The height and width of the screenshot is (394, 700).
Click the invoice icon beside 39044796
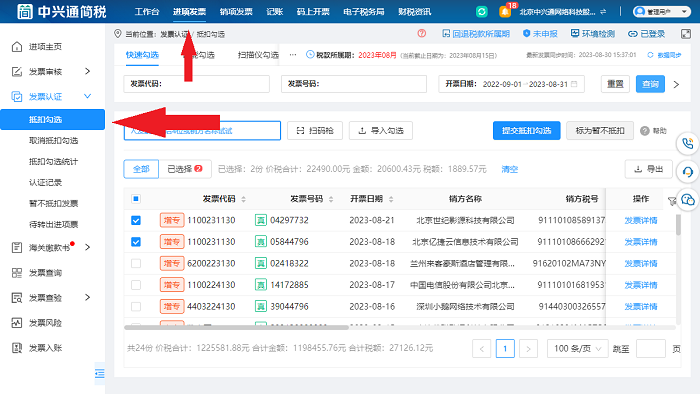(261, 306)
